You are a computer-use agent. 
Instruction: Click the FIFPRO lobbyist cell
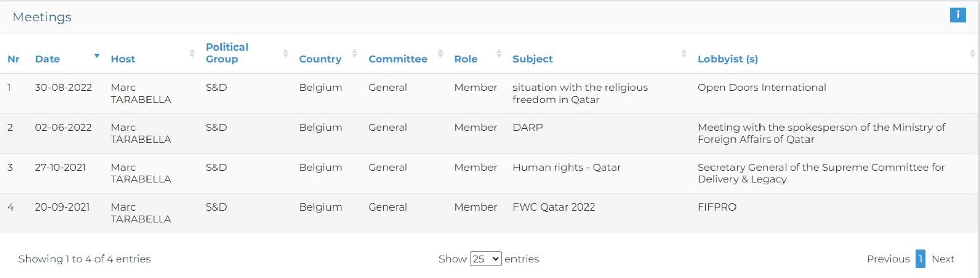coord(717,207)
